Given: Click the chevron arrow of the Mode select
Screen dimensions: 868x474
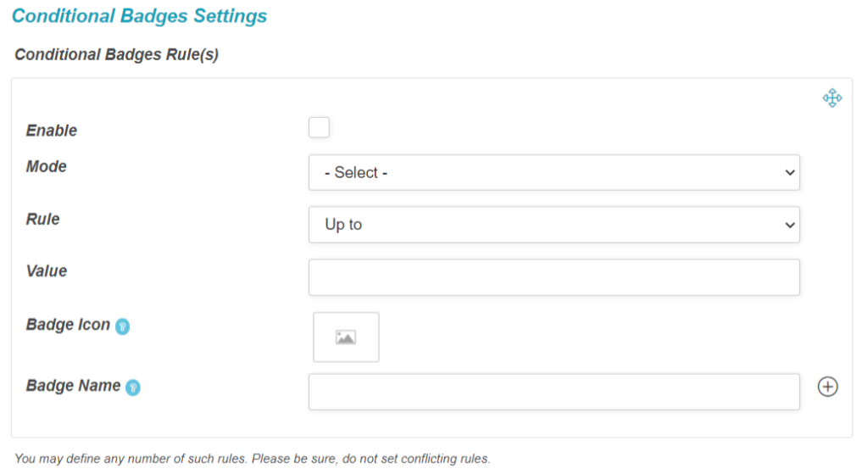Looking at the screenshot, I should pyautogui.click(x=790, y=173).
